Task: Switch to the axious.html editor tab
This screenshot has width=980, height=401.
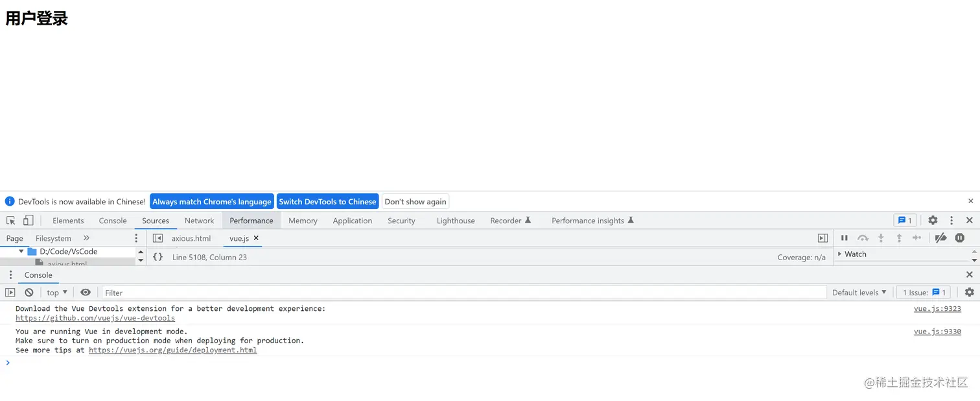Action: [191, 238]
